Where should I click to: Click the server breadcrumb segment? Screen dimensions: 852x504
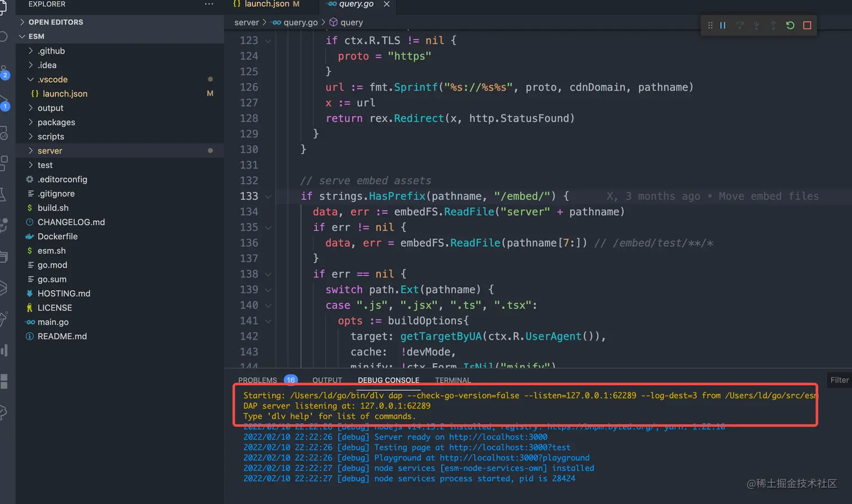click(x=246, y=23)
